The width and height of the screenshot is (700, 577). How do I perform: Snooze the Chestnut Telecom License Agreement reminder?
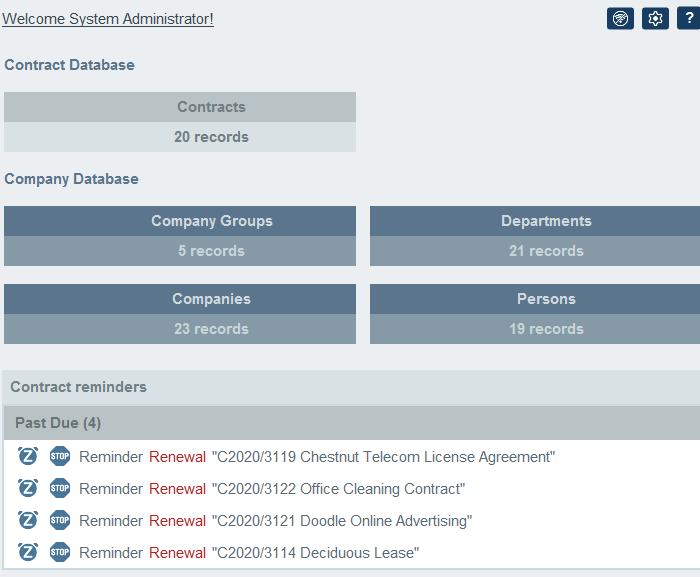click(28, 457)
